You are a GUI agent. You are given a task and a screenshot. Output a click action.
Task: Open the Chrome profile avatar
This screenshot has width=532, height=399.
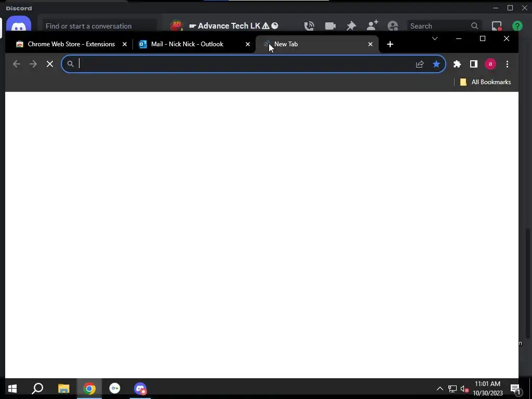pyautogui.click(x=490, y=64)
